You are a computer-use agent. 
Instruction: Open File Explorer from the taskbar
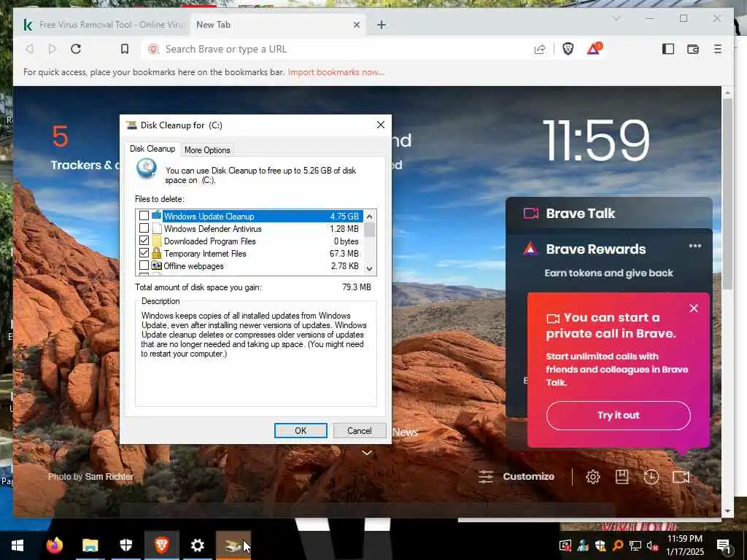pyautogui.click(x=90, y=545)
